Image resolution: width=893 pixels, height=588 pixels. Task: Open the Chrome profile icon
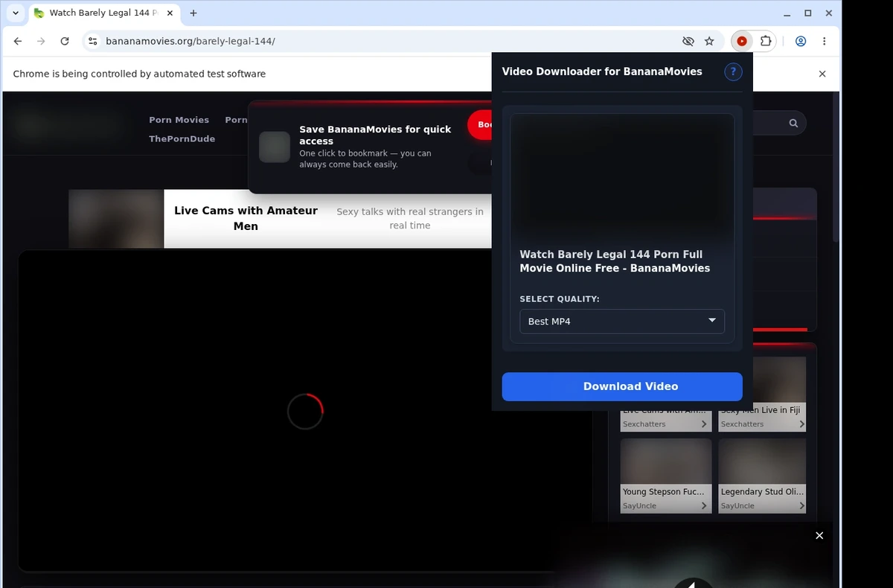pos(801,42)
